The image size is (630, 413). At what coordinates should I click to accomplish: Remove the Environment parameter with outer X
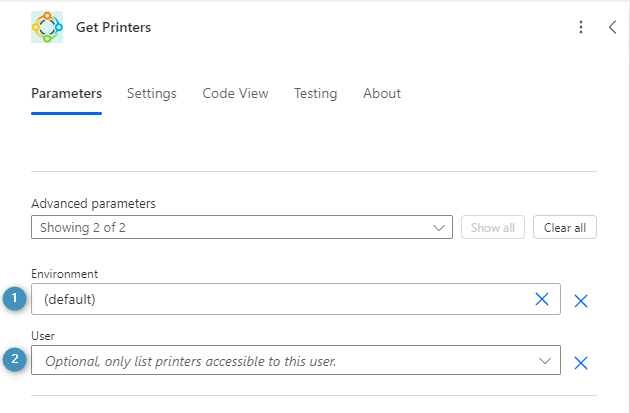click(x=581, y=300)
